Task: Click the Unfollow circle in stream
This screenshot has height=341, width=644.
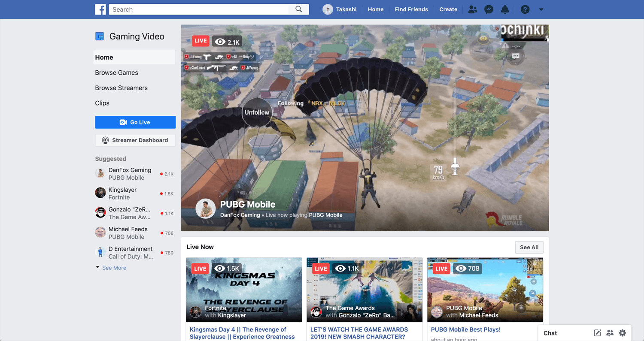Action: pyautogui.click(x=257, y=112)
